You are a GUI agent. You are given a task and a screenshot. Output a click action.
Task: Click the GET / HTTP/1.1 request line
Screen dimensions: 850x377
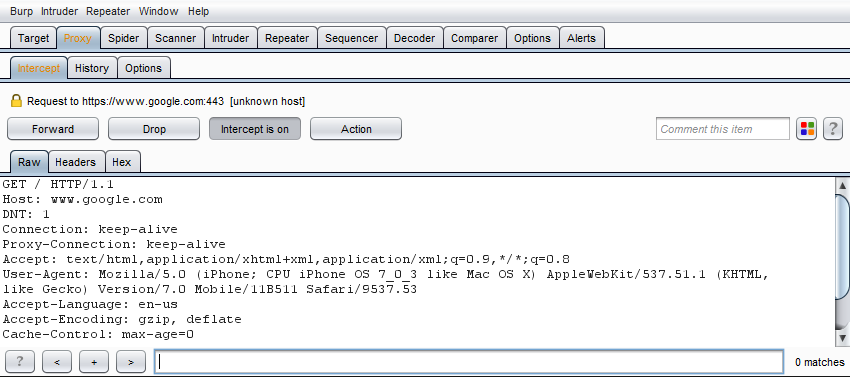(58, 184)
